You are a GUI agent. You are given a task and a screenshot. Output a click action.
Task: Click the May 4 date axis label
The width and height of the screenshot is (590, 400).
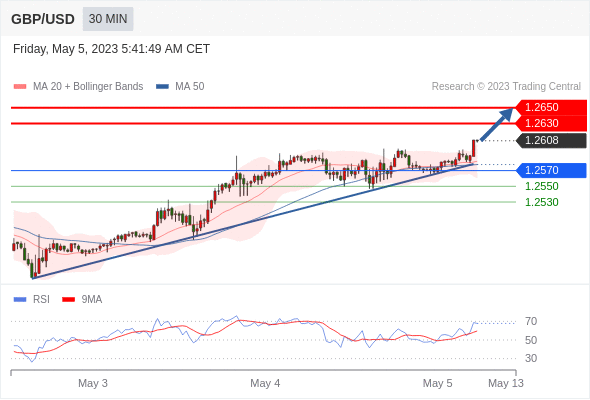point(265,383)
